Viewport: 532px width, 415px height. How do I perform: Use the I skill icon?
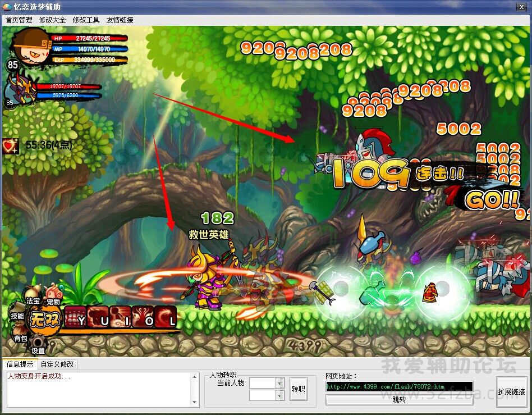121,317
